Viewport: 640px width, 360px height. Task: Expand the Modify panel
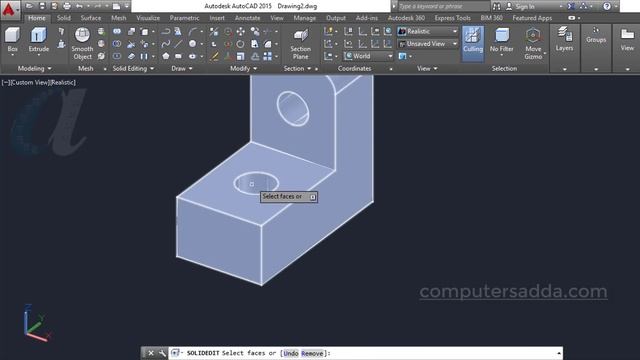pos(243,69)
